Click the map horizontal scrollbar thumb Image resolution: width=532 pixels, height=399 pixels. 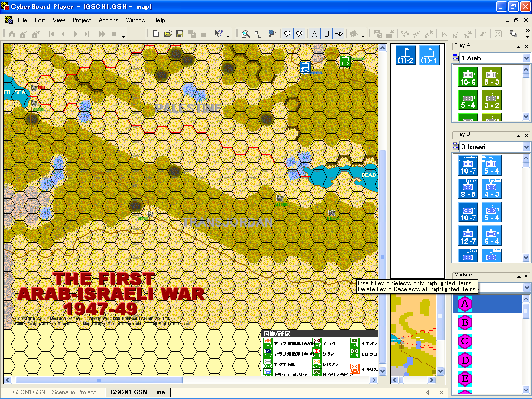[99, 380]
